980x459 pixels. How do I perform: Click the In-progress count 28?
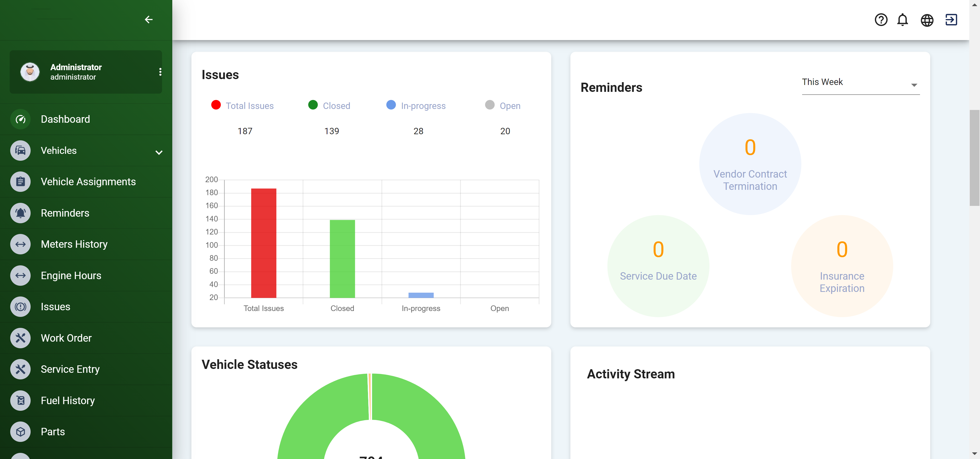coord(419,131)
